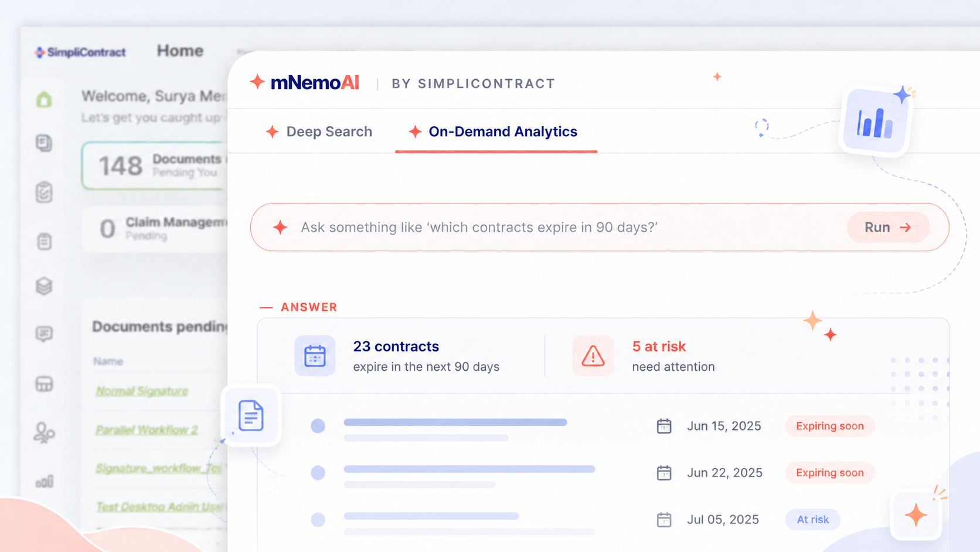Click the calendar icon beside 23 contracts

point(315,355)
